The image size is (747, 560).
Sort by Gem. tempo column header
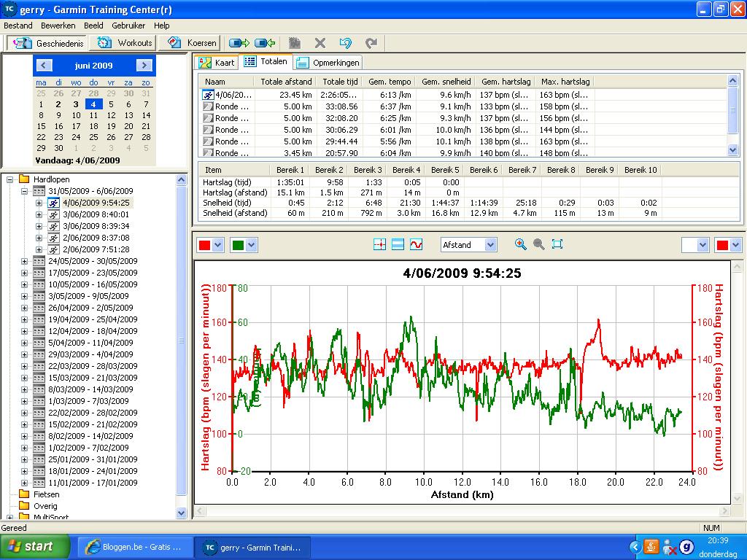tap(390, 82)
